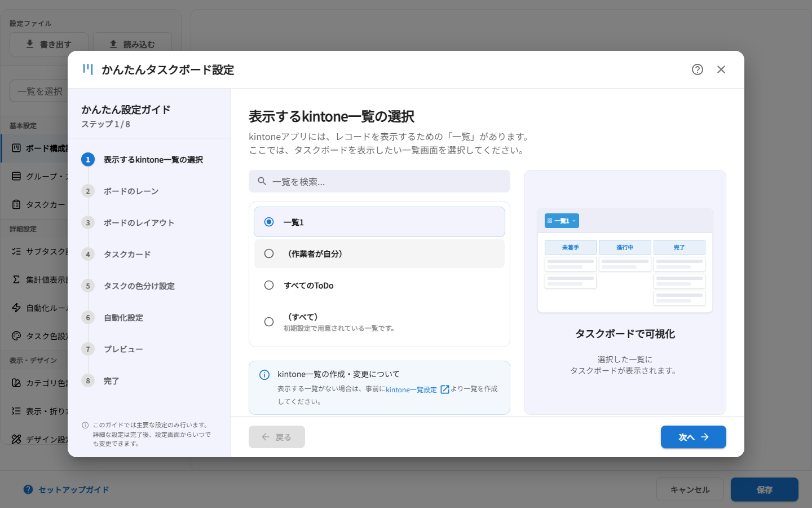This screenshot has width=812, height=508.
Task: Click the 一覧1 dropdown in preview illustration
Action: pyautogui.click(x=562, y=221)
